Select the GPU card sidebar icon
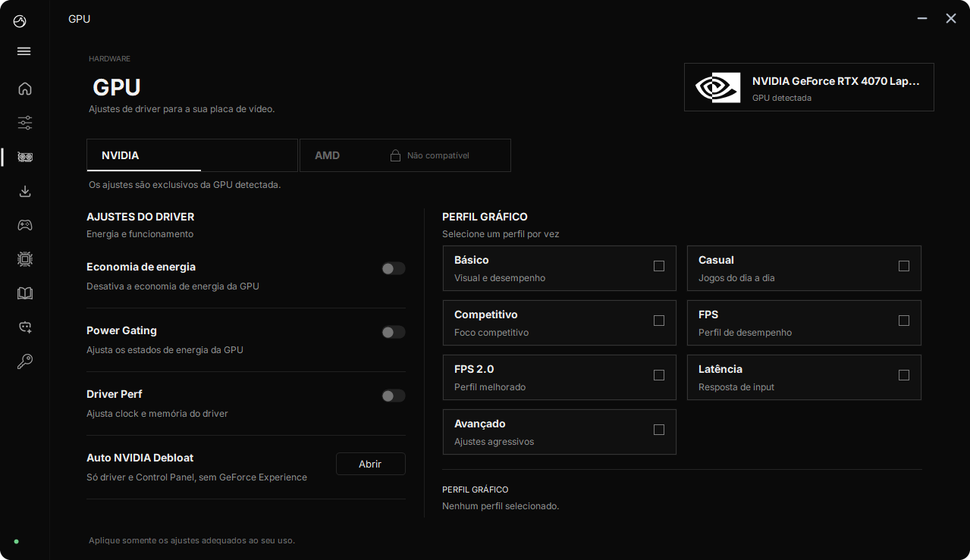Image resolution: width=970 pixels, height=560 pixels. tap(25, 157)
